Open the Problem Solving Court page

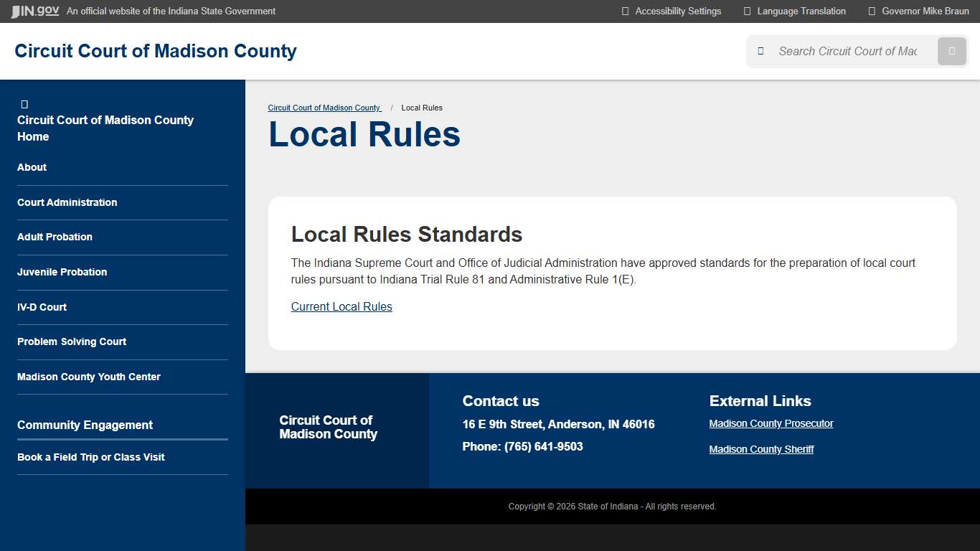tap(72, 342)
